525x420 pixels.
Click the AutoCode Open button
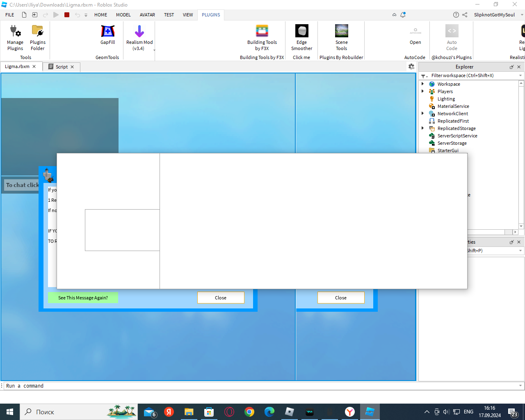(415, 35)
